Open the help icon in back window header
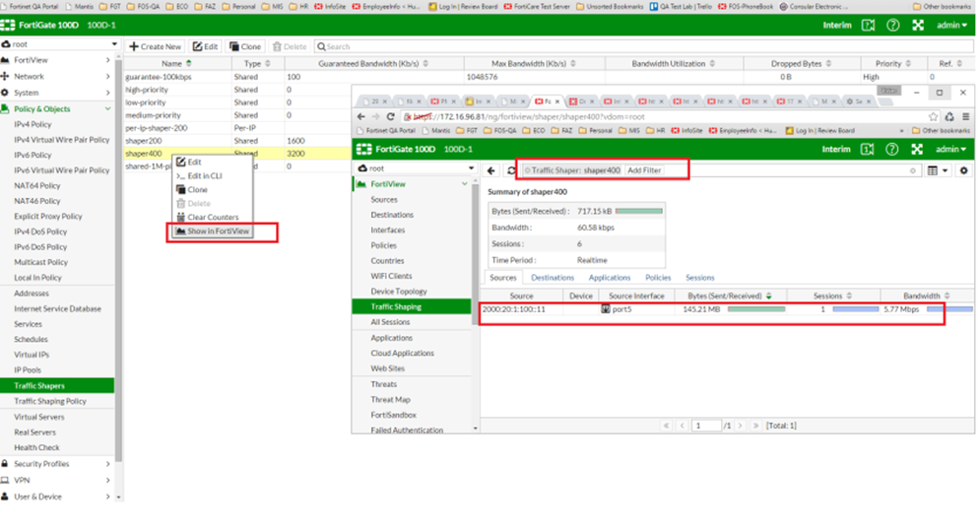Screen dimensions: 980x531 [892, 25]
